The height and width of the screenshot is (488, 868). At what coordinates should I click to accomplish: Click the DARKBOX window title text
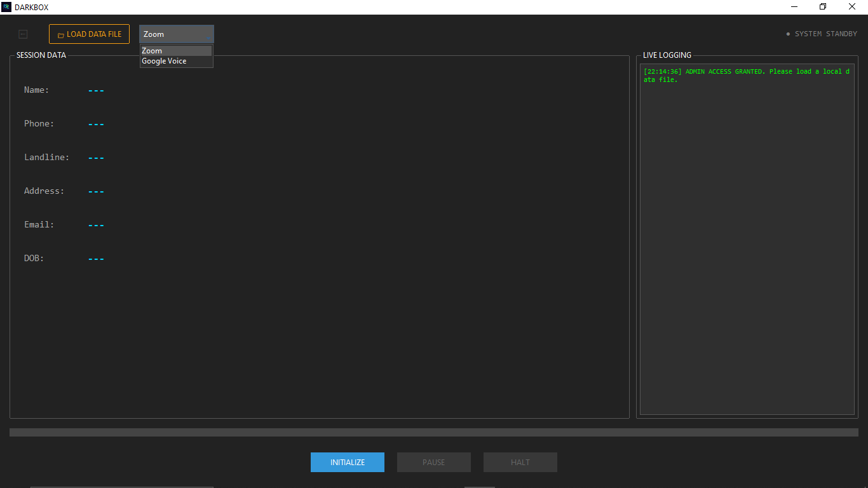pos(31,8)
